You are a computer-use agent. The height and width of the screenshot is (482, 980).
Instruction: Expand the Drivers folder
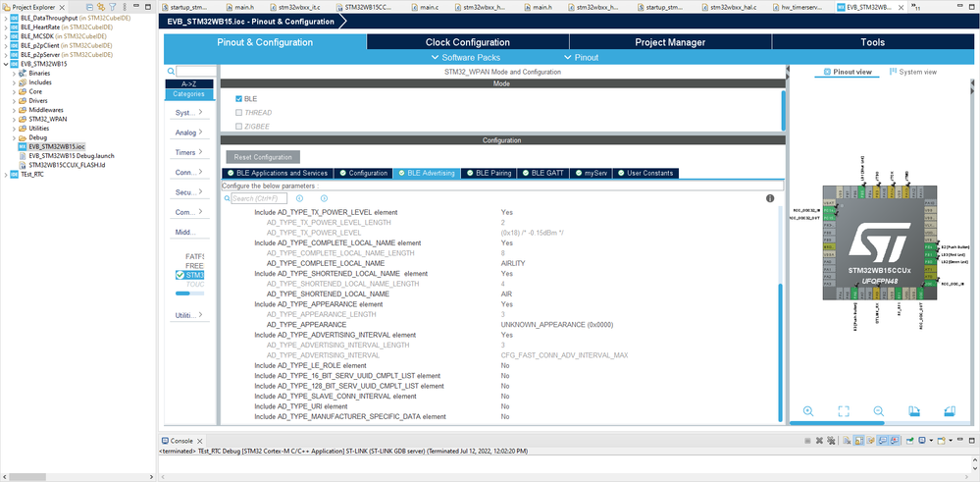[x=14, y=101]
